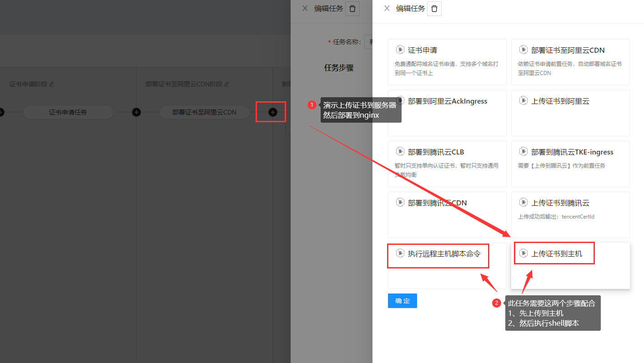Click the edit pencil beside 证书申请阶段
644x363 pixels.
click(x=51, y=84)
